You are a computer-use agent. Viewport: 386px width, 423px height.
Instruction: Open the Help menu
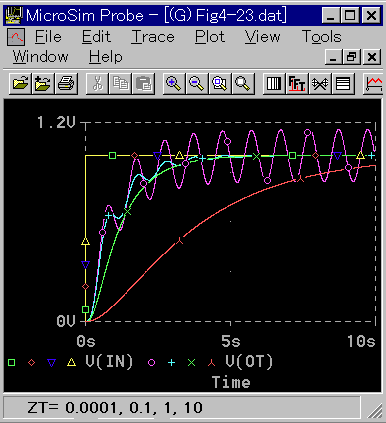click(x=106, y=57)
